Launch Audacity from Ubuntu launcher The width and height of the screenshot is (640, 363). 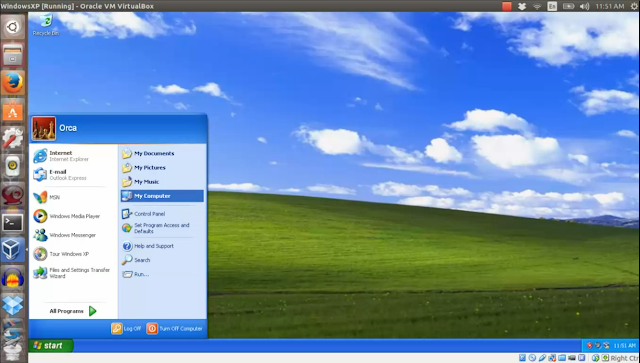point(13,278)
